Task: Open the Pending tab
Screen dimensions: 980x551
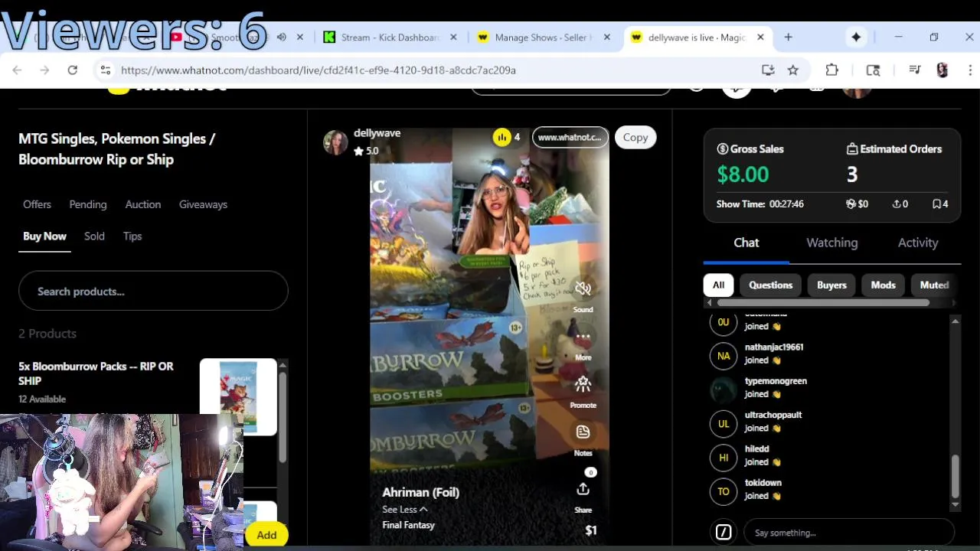Action: [88, 204]
